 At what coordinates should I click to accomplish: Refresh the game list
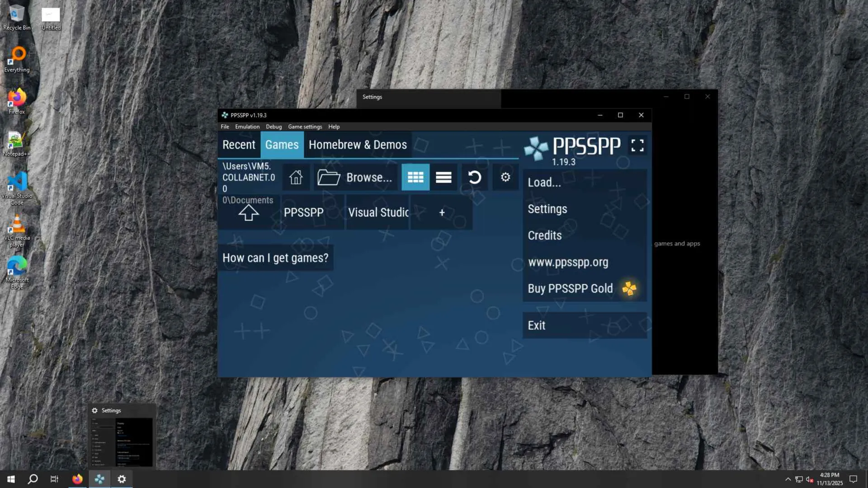474,178
